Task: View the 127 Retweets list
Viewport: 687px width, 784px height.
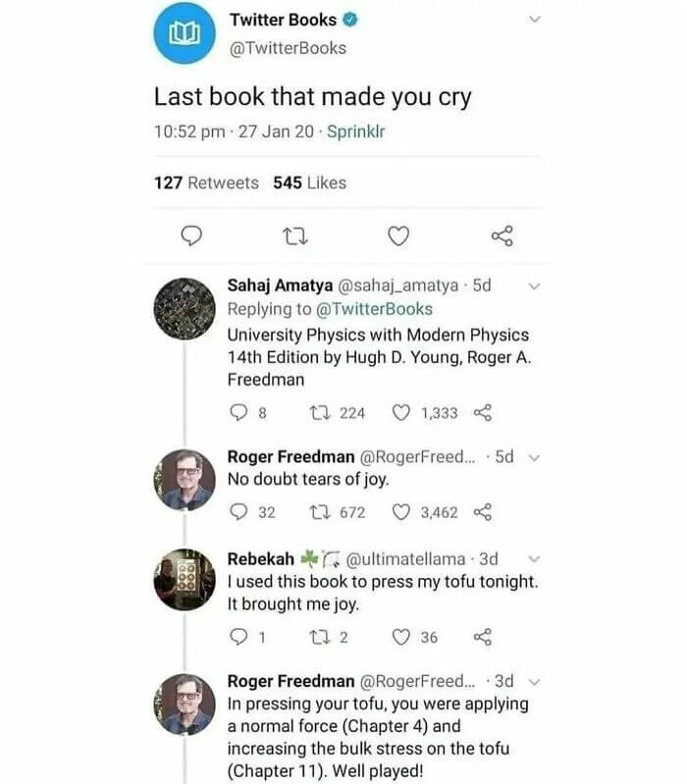Action: coord(206,183)
